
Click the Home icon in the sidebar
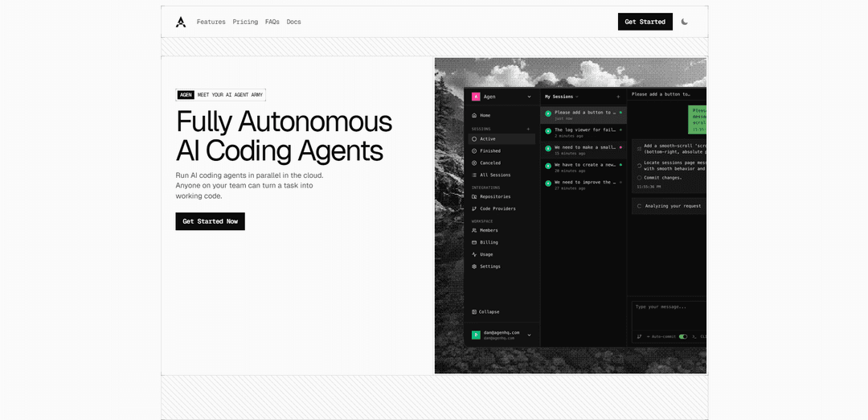pos(474,116)
